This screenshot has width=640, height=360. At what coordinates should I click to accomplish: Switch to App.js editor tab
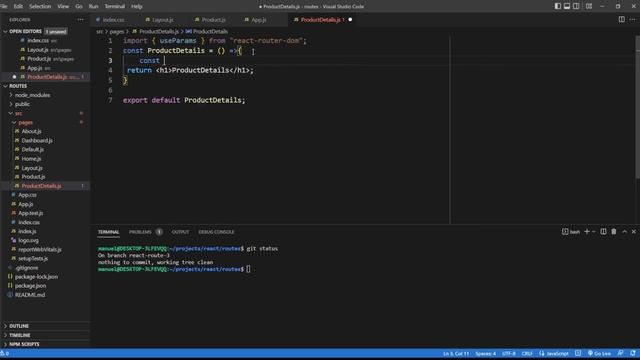(x=258, y=20)
